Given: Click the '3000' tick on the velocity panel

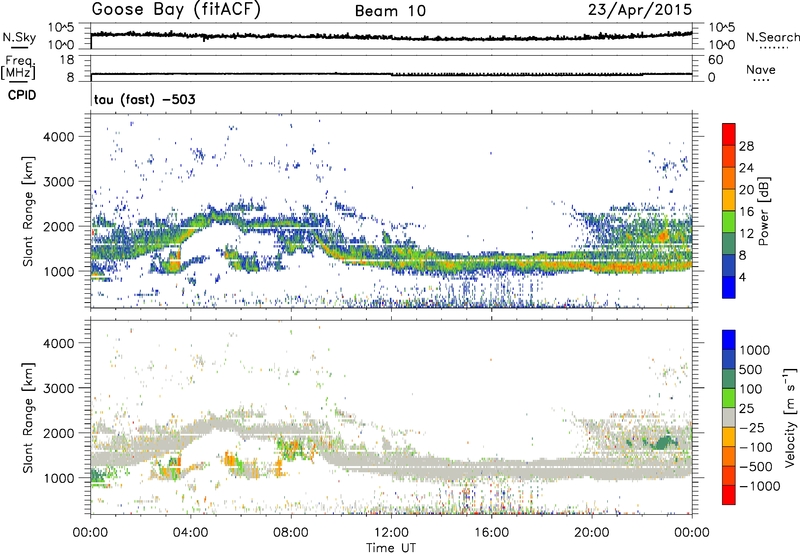Looking at the screenshot, I should point(59,388).
